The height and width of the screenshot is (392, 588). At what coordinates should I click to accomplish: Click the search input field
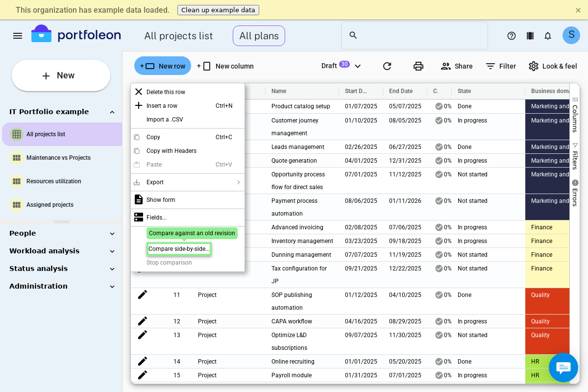pyautogui.click(x=415, y=35)
